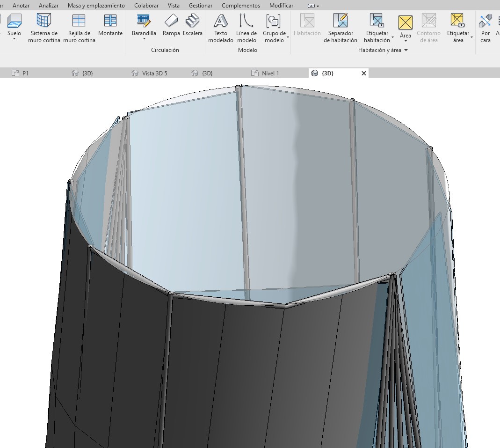Open the Masa y emplazamiento ribbon tab

click(x=96, y=6)
